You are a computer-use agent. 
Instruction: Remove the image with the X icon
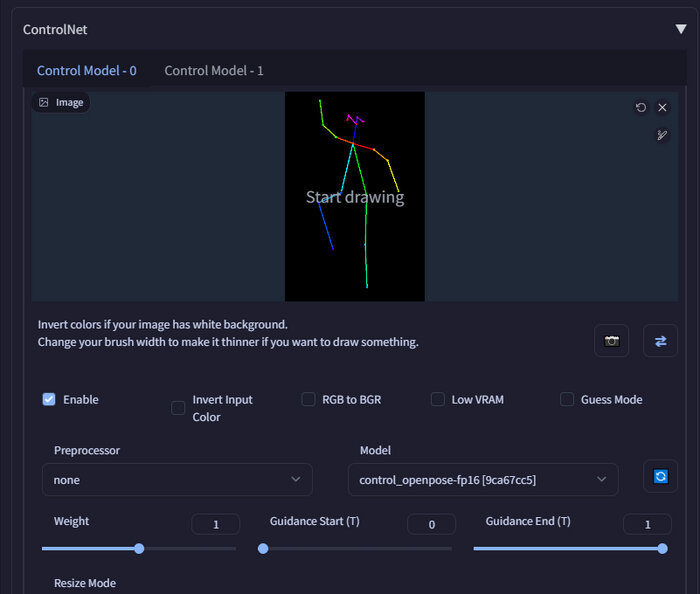[662, 108]
